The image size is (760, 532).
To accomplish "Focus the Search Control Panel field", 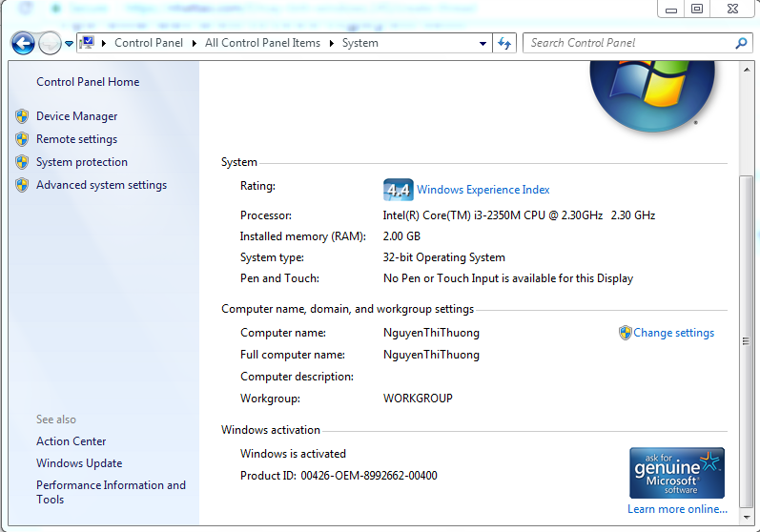I will pyautogui.click(x=629, y=43).
